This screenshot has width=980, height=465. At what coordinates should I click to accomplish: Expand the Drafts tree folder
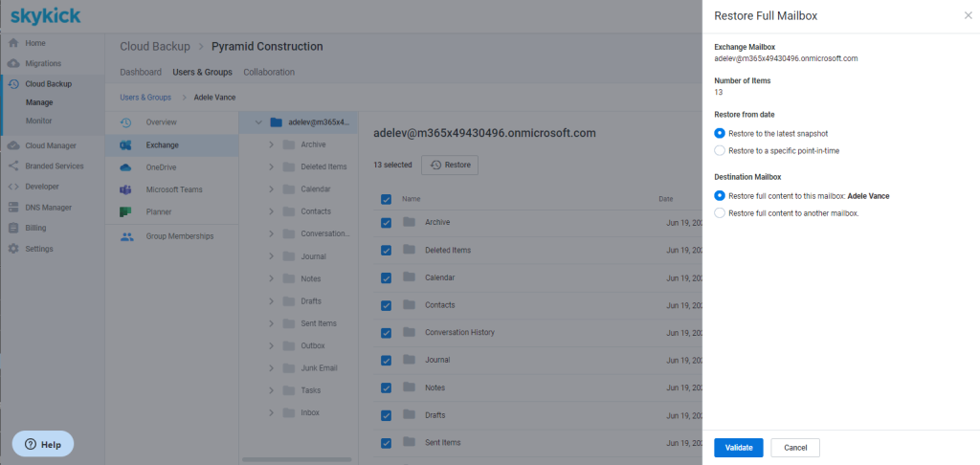[x=271, y=300]
